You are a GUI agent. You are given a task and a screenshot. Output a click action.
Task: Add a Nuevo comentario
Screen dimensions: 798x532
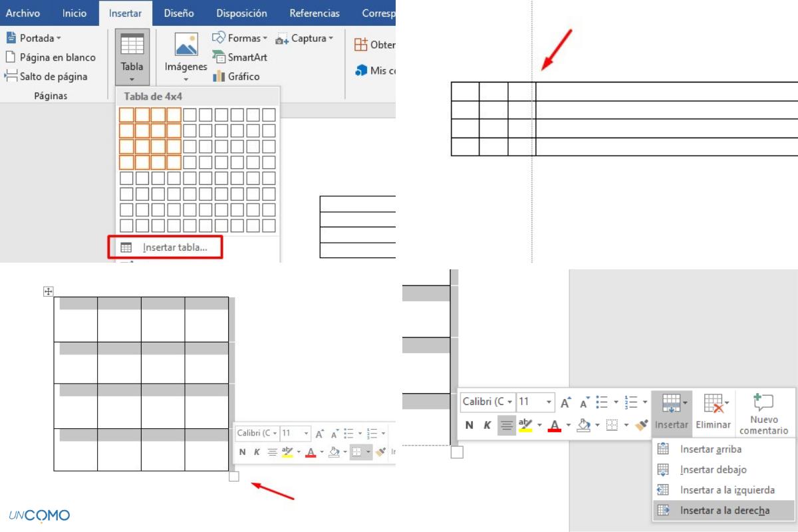point(763,412)
